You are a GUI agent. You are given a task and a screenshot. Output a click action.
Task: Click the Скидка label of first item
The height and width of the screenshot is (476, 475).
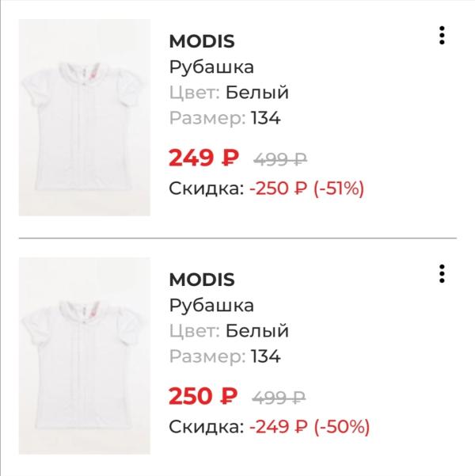[207, 188]
